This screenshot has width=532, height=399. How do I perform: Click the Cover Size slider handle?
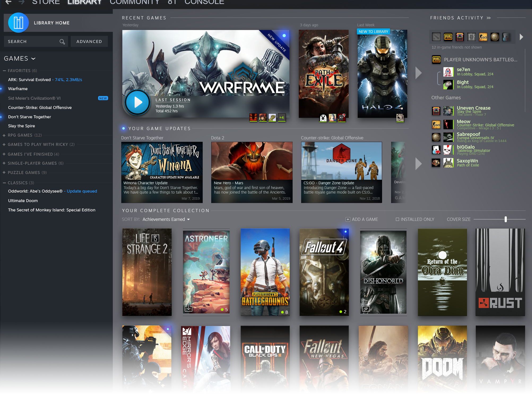click(x=506, y=219)
